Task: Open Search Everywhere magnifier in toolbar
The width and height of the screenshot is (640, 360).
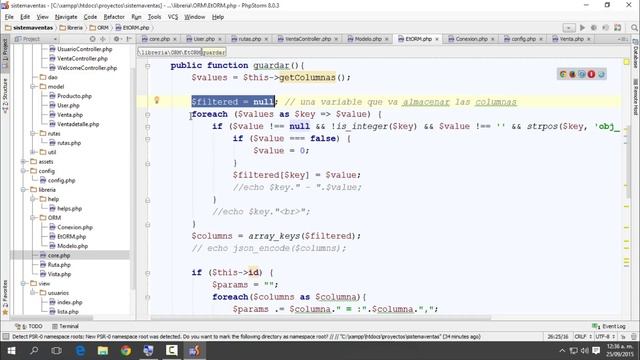Action: [634, 28]
